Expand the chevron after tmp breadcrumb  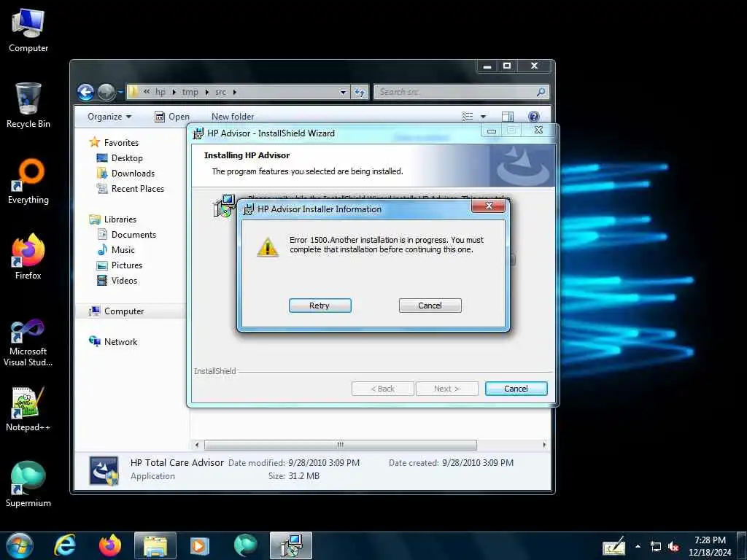click(206, 92)
